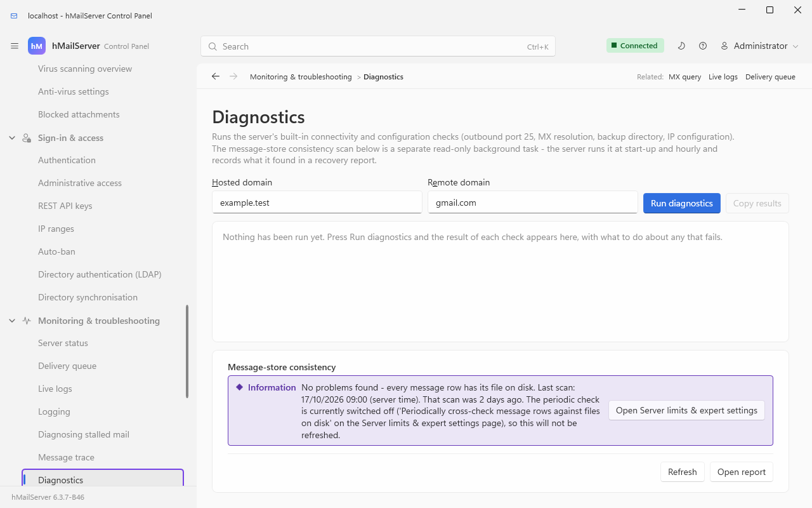Click the Copy results button
This screenshot has width=812, height=508.
(757, 203)
